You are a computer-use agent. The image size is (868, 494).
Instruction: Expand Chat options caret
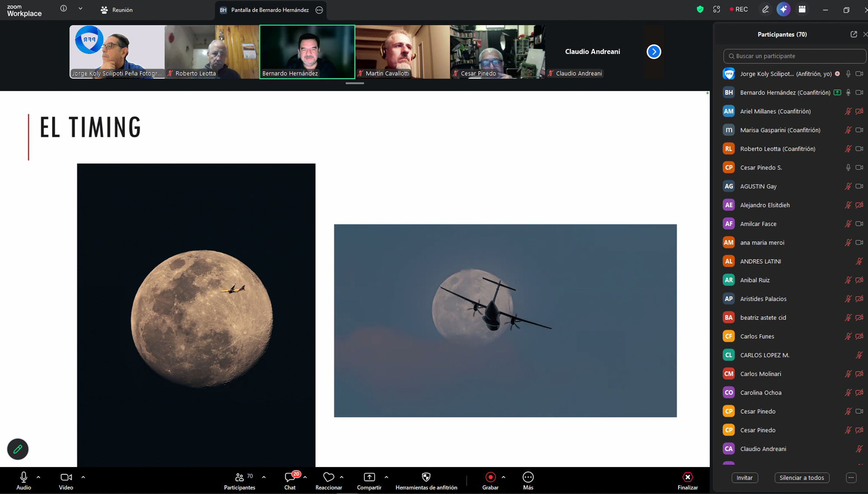[306, 477]
